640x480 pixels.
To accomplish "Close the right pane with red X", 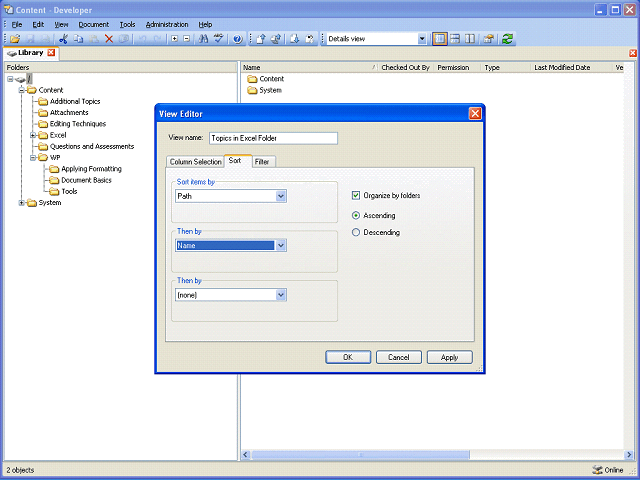I will click(633, 53).
